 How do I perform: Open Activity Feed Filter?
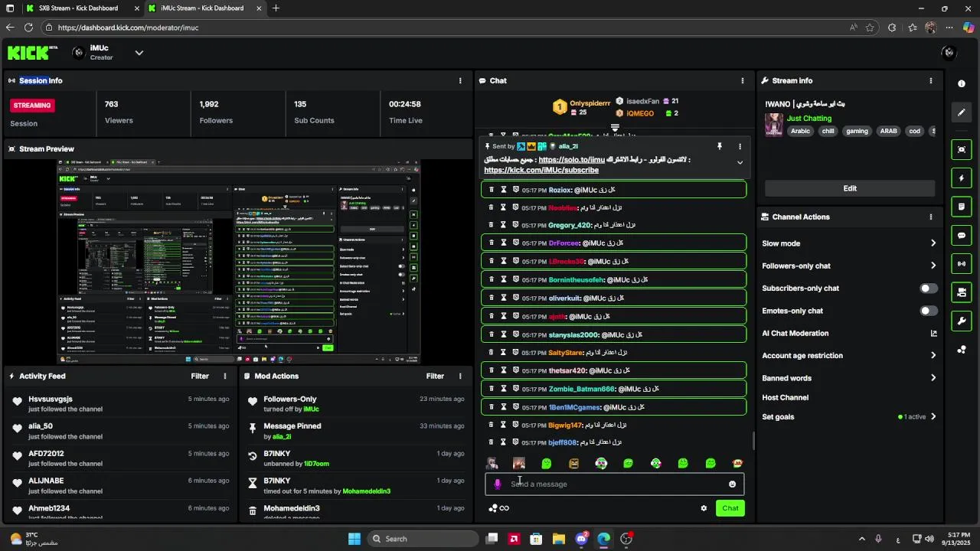coord(200,376)
